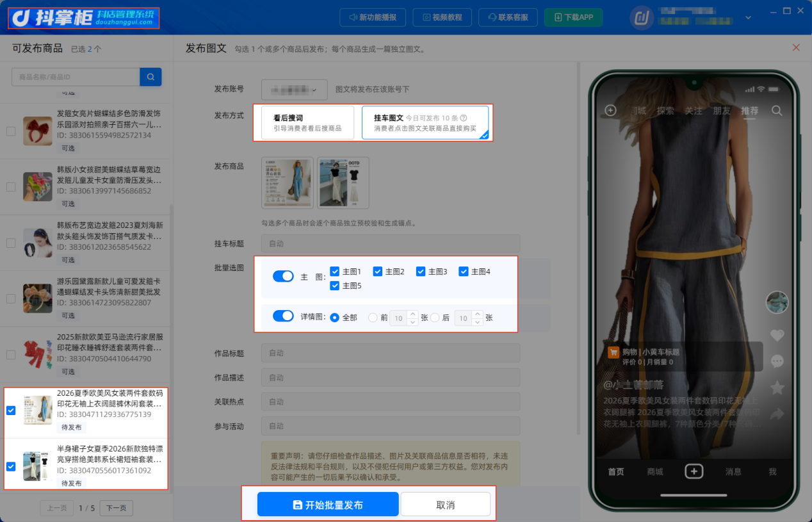Click the 关联热点 input field
Image resolution: width=812 pixels, height=522 pixels.
coord(391,402)
